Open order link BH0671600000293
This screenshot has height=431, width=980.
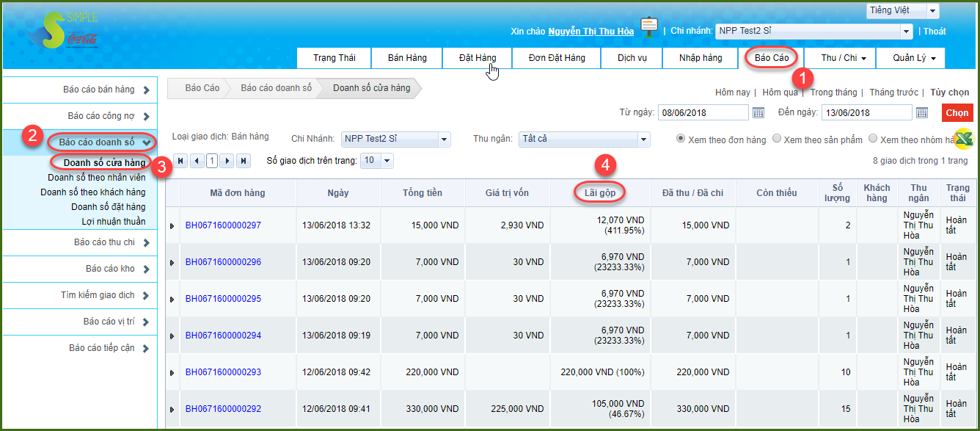223,372
